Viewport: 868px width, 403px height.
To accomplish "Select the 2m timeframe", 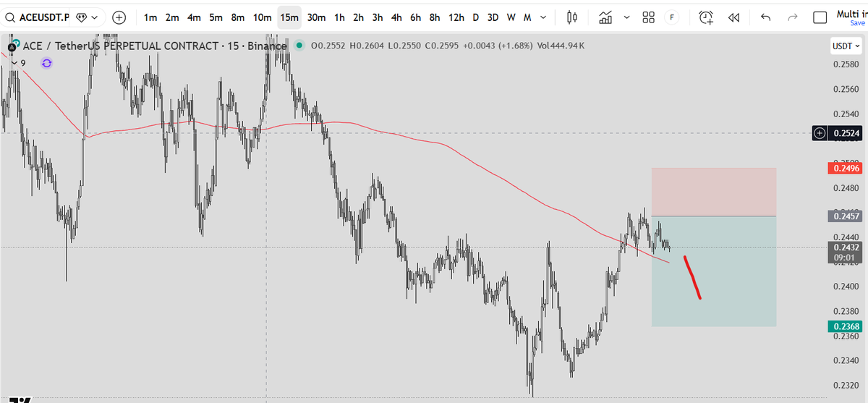I will 172,17.
